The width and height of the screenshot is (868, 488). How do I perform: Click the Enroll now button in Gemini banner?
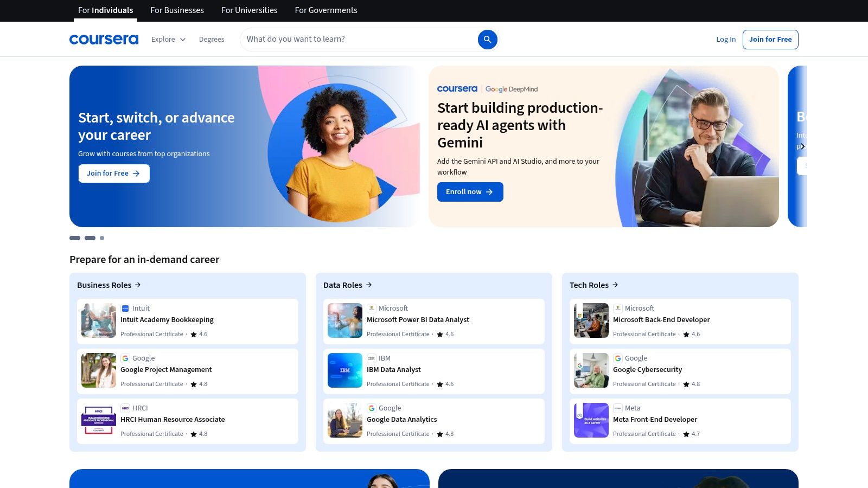(x=470, y=191)
